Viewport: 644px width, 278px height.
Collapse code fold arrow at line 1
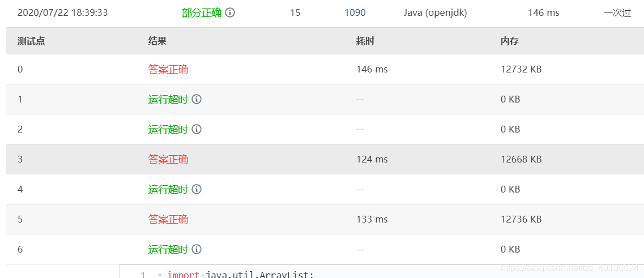coord(160,275)
